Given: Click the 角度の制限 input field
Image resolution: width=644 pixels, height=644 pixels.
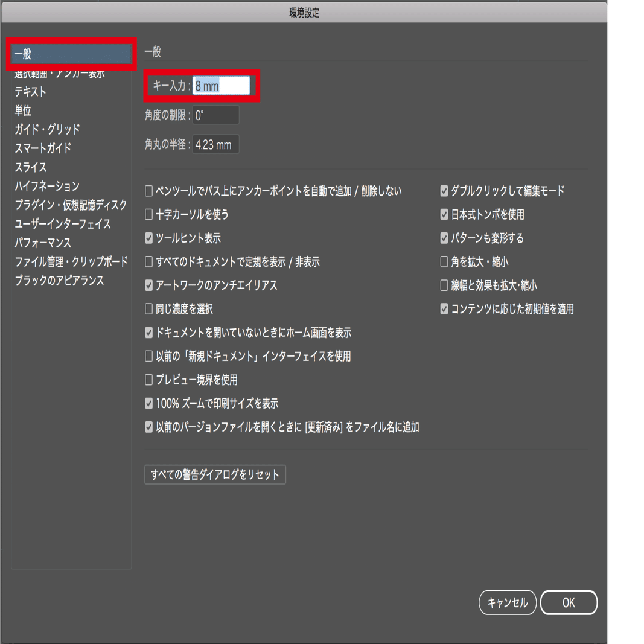Looking at the screenshot, I should (x=215, y=115).
